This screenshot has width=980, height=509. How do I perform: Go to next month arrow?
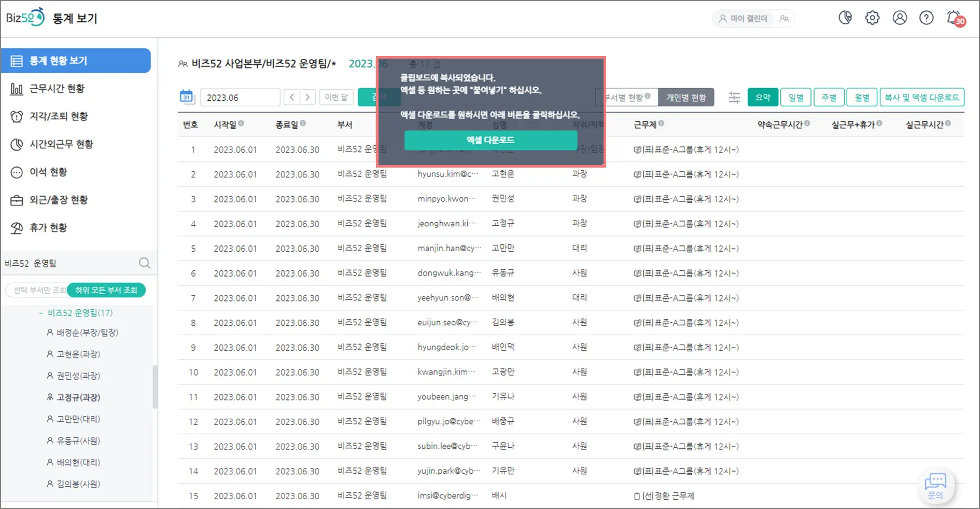click(307, 98)
